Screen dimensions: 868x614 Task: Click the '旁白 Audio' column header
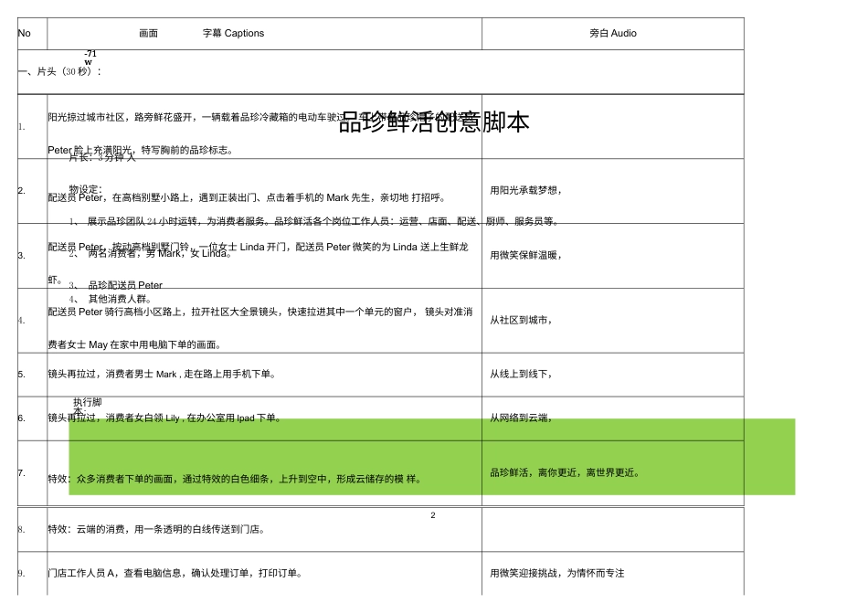(x=613, y=33)
